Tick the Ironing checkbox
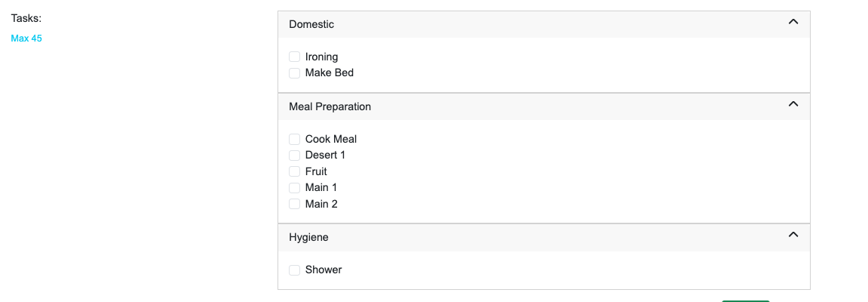This screenshot has height=302, width=868. (295, 57)
